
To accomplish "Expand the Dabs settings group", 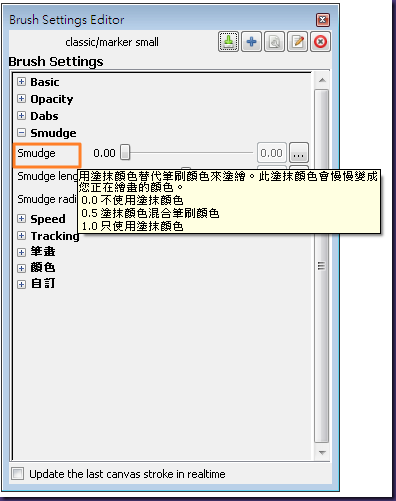I will tap(21, 116).
